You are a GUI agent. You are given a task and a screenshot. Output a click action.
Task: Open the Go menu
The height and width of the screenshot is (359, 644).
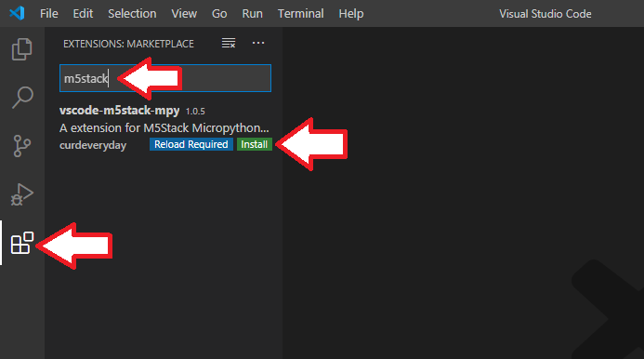pos(219,14)
